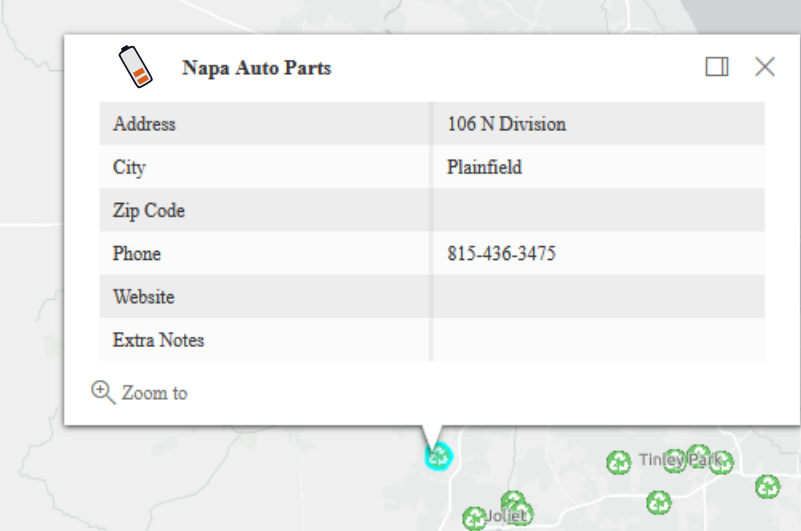
Task: Click the recycling marker at the far right edge
Action: (x=767, y=487)
